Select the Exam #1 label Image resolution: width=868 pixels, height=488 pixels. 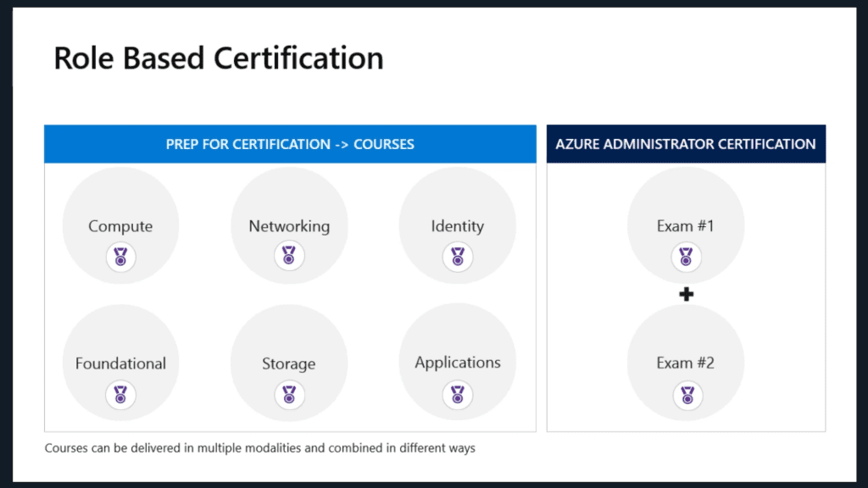click(x=685, y=226)
